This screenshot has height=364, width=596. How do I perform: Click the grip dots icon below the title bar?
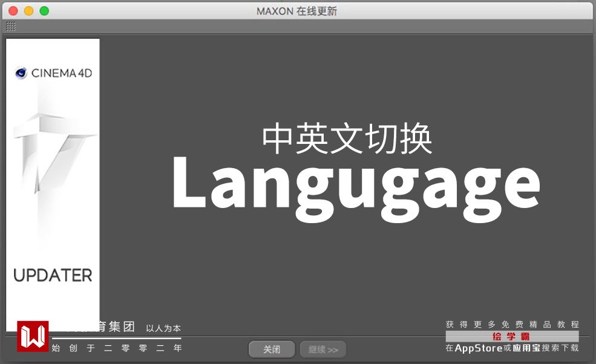[11, 26]
